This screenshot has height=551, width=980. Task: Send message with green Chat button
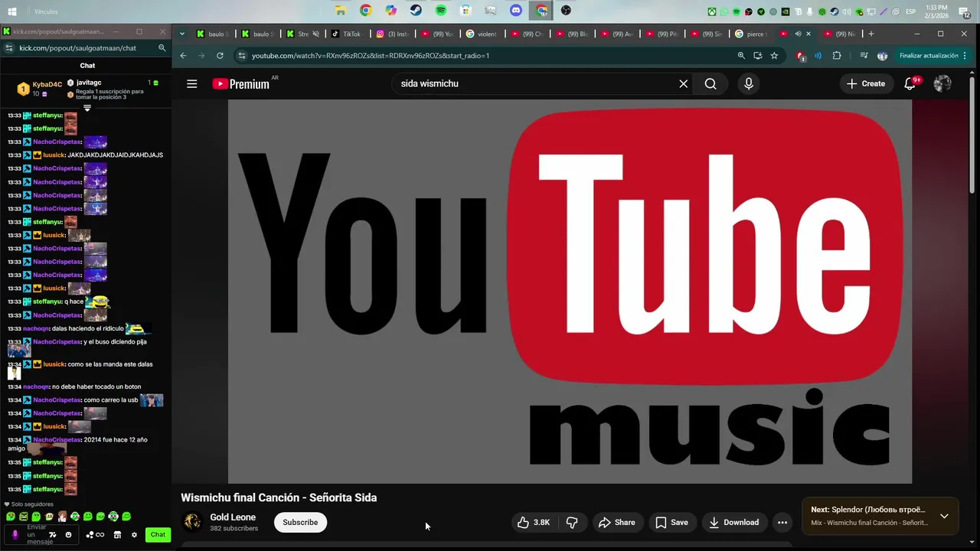tap(158, 535)
